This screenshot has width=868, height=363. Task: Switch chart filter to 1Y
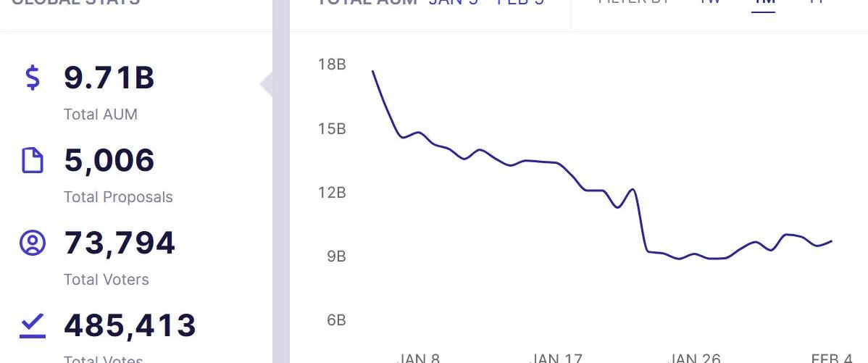coord(817,2)
